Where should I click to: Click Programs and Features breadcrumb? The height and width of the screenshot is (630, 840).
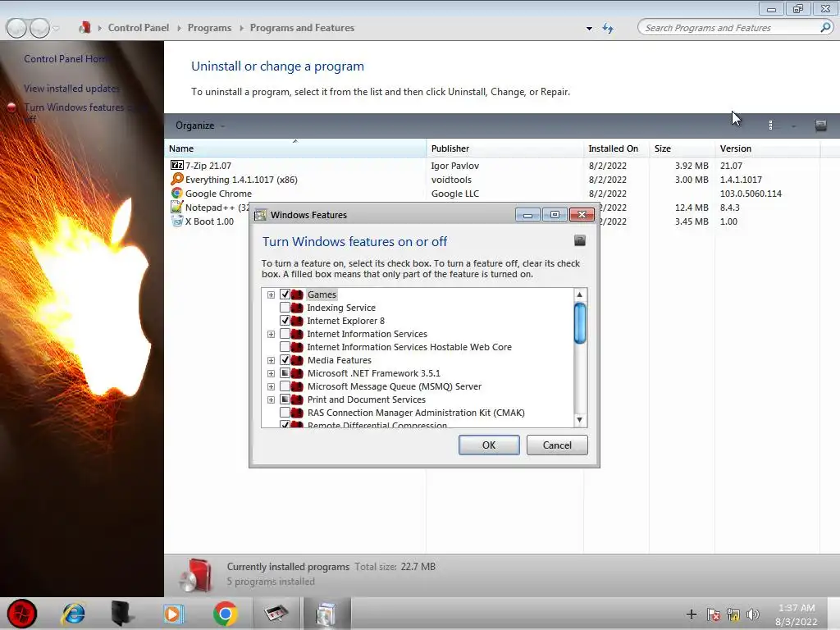(x=302, y=27)
